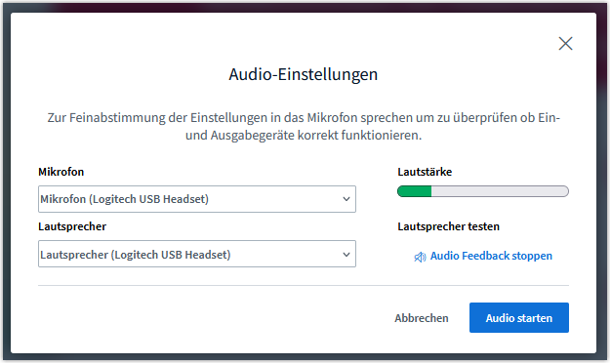This screenshot has height=364, width=611.
Task: Expand the Mikrofon dropdown chevron
Action: [x=346, y=199]
